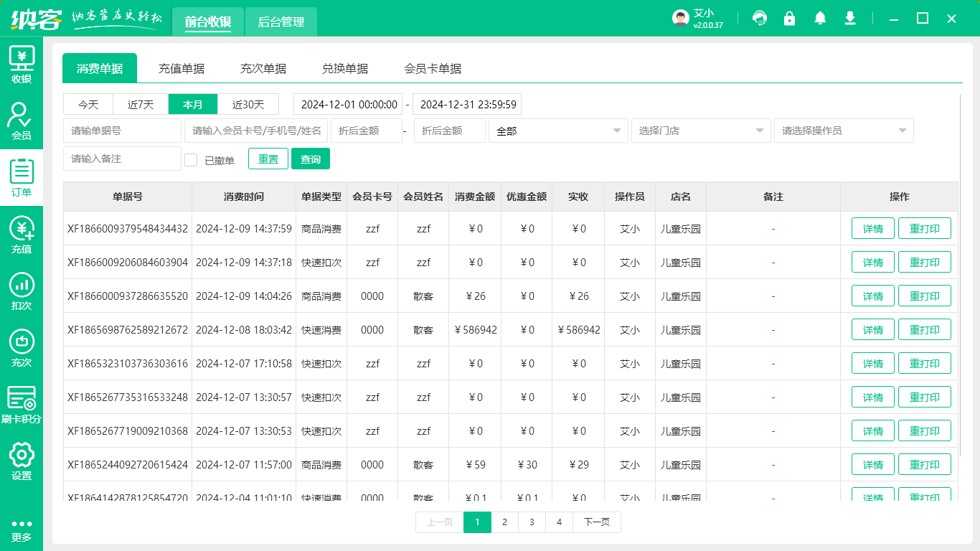
Task: Select the 本月 date filter
Action: coord(192,104)
